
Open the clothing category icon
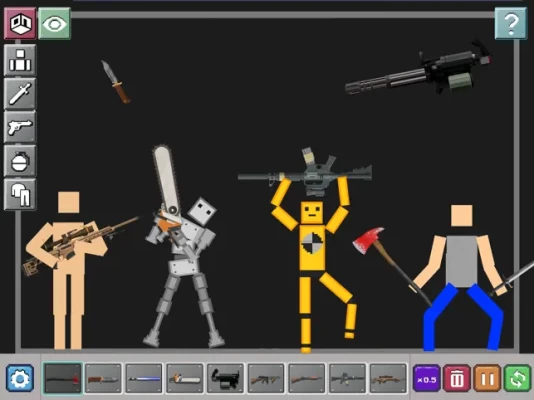pyautogui.click(x=20, y=194)
